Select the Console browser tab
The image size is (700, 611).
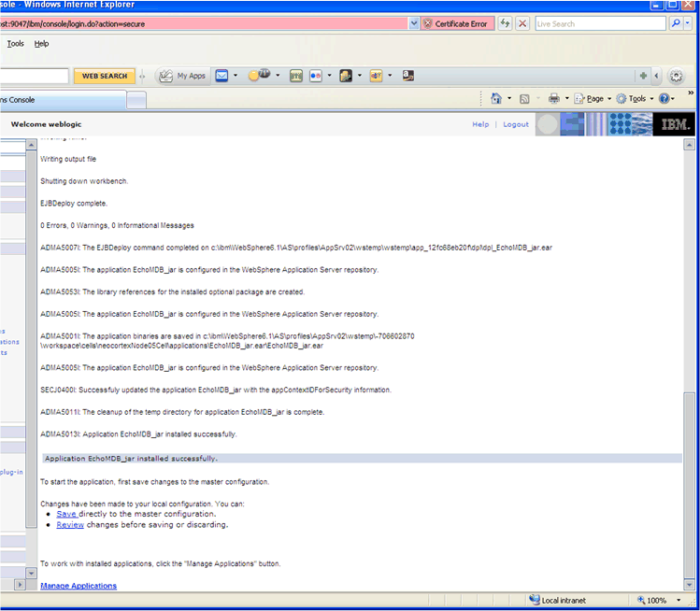[63, 100]
